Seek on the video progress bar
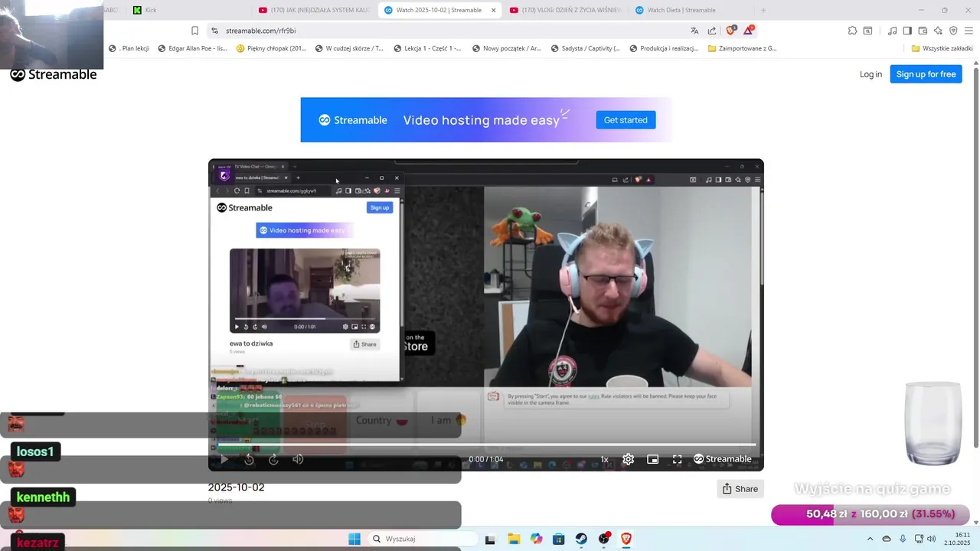The image size is (980, 551). click(x=486, y=445)
